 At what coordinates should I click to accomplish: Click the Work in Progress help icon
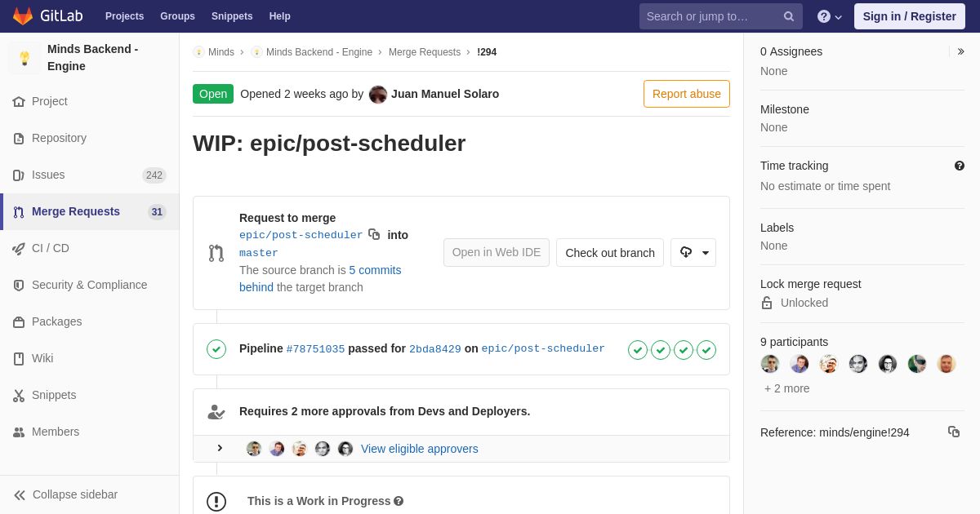399,501
